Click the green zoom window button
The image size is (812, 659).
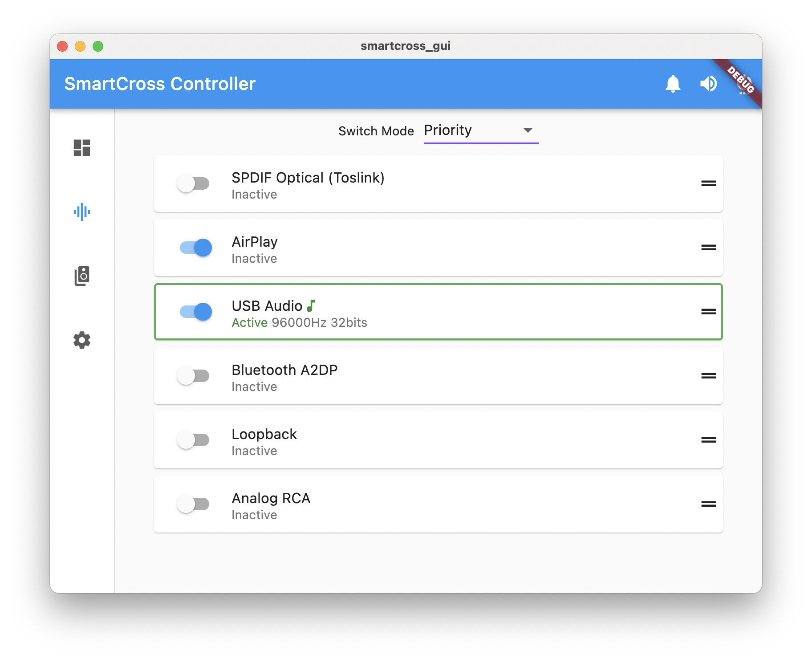tap(98, 46)
